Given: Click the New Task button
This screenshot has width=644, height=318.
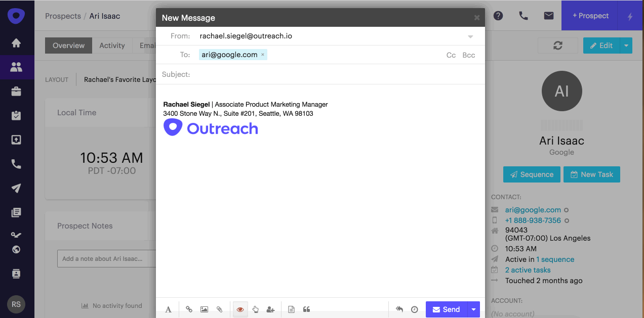Looking at the screenshot, I should pos(591,174).
